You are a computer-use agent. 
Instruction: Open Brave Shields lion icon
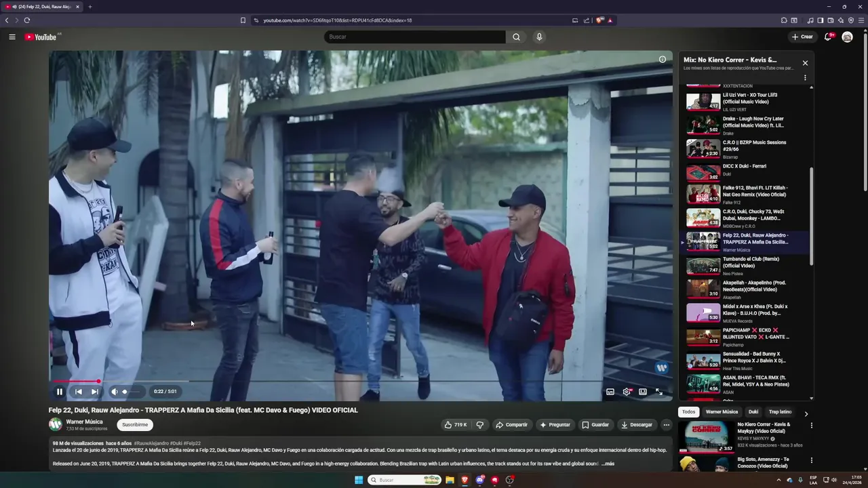(599, 20)
